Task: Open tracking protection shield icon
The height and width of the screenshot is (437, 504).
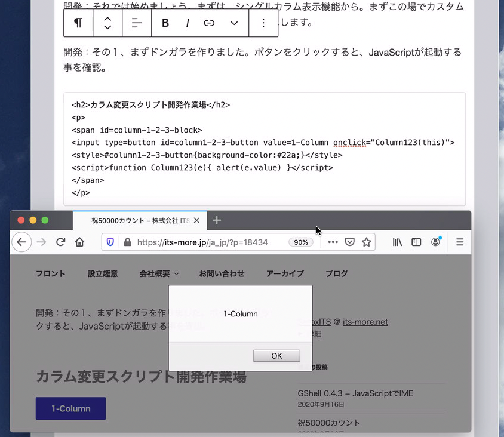Action: [x=110, y=242]
